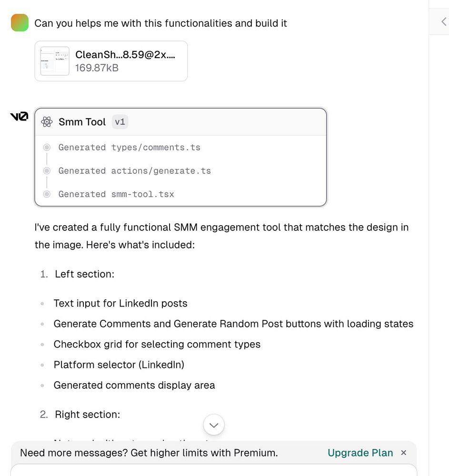Viewport: 449px width, 476px height.
Task: Click status dot beside actions/generate.ts
Action: coord(47,171)
